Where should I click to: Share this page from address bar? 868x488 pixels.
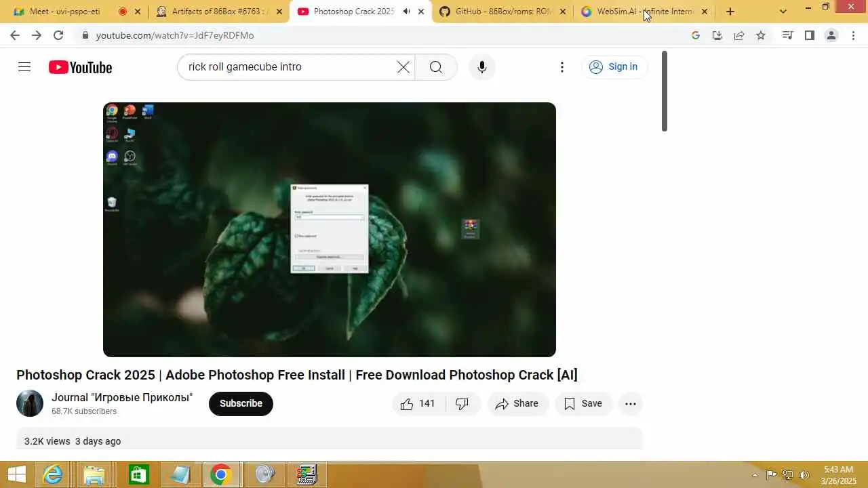click(x=739, y=35)
